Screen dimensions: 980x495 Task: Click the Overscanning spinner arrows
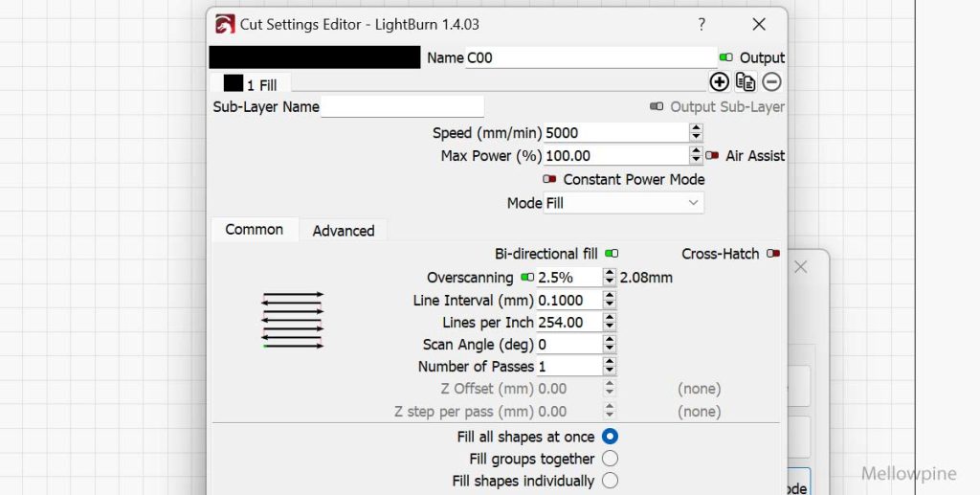coord(610,278)
